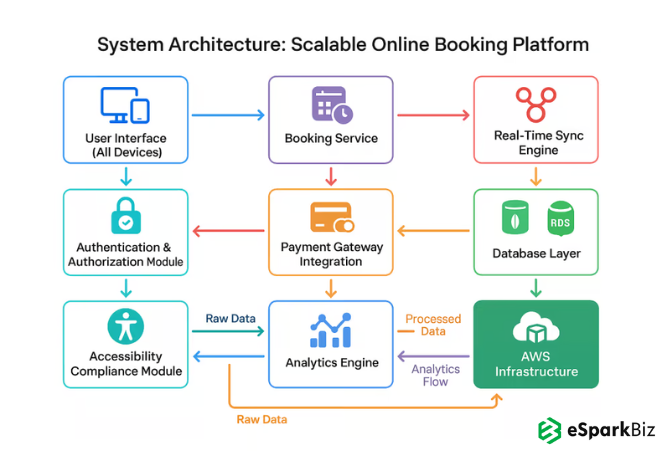Screen dimensions: 662x451
Task: Click the orange 'Raw Data' label at bottom
Action: [262, 419]
